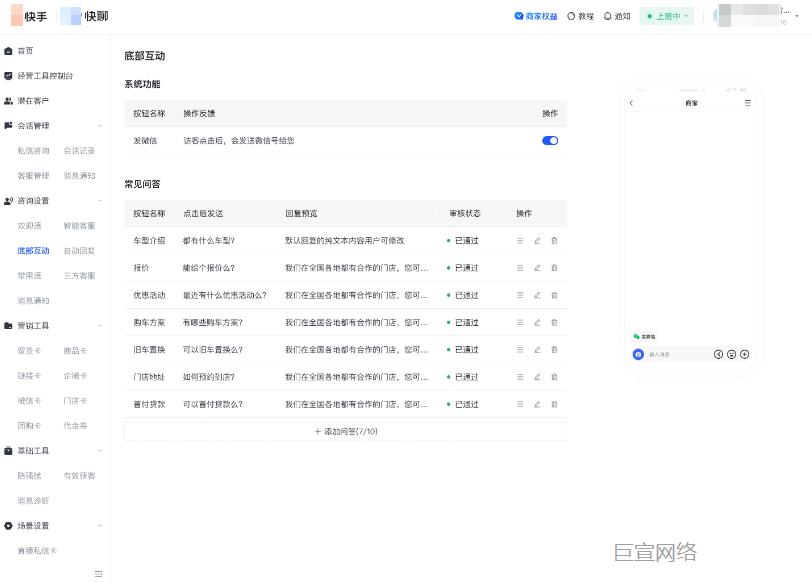Open the hamburger menu in phone preview

click(x=748, y=103)
